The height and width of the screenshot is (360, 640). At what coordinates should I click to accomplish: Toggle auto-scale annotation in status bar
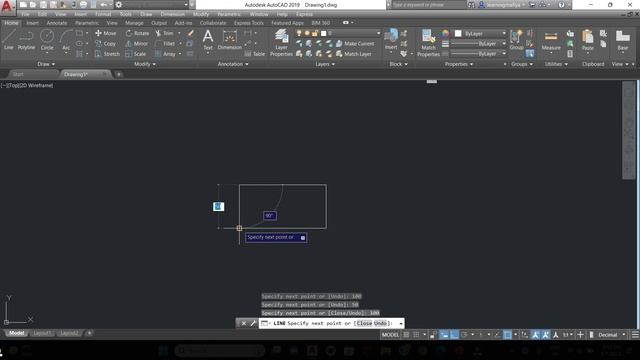point(545,335)
